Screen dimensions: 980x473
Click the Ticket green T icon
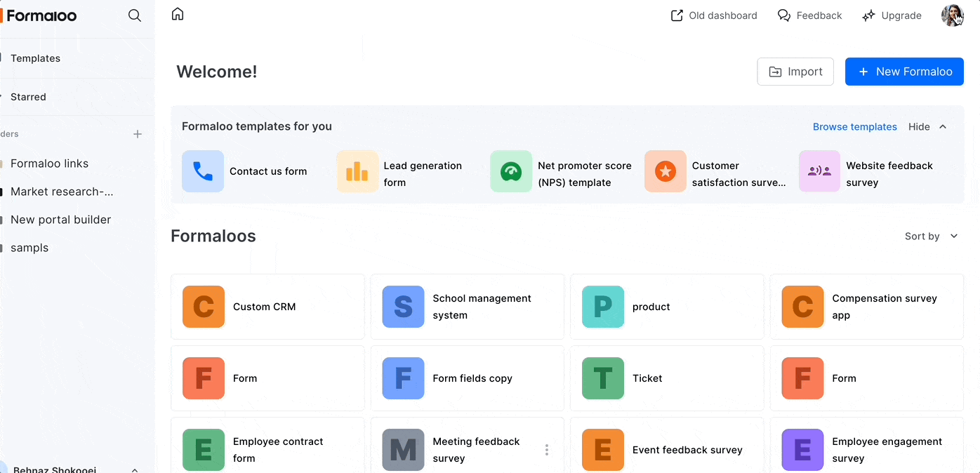click(603, 378)
